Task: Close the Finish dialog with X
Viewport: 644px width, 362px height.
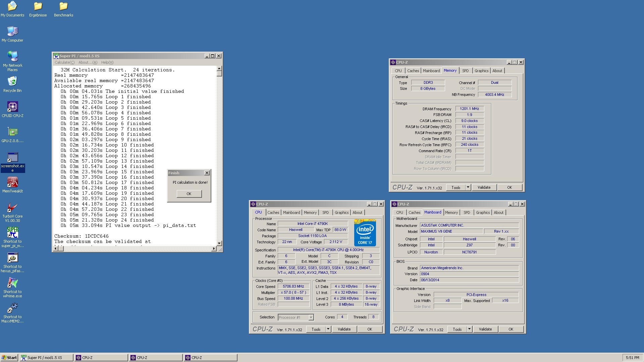Action: (x=207, y=173)
